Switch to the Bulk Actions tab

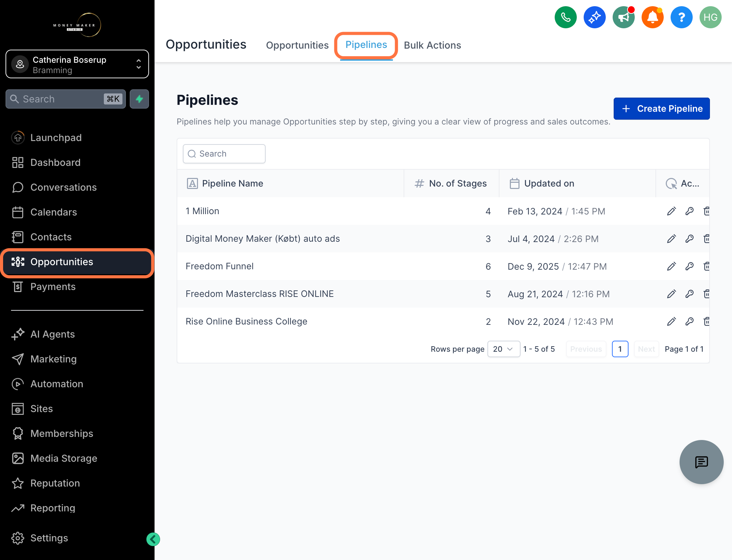pos(432,45)
